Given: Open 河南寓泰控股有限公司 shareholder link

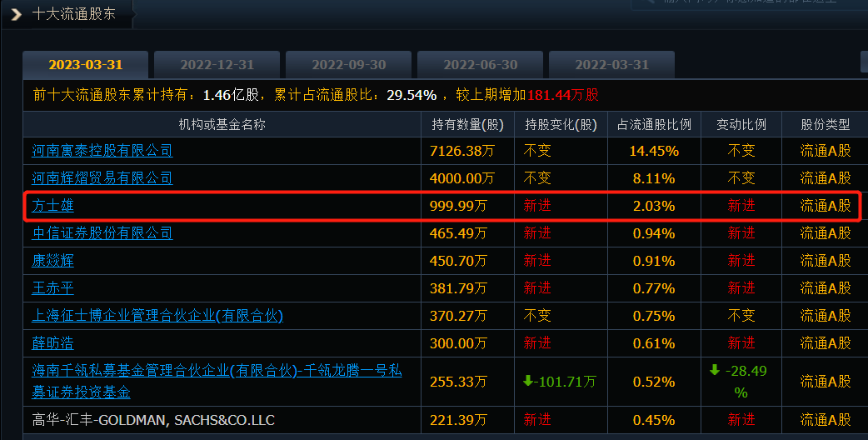Looking at the screenshot, I should click(x=102, y=151).
